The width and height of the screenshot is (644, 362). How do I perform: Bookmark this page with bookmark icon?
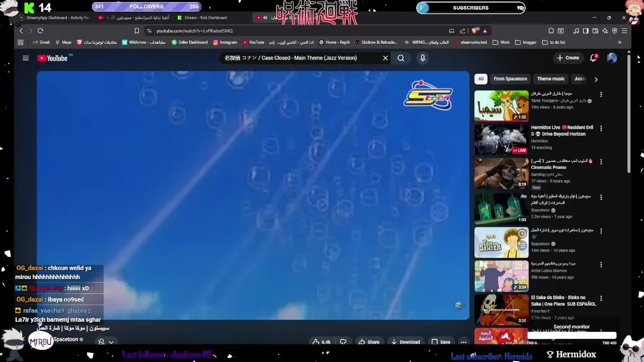point(136,31)
